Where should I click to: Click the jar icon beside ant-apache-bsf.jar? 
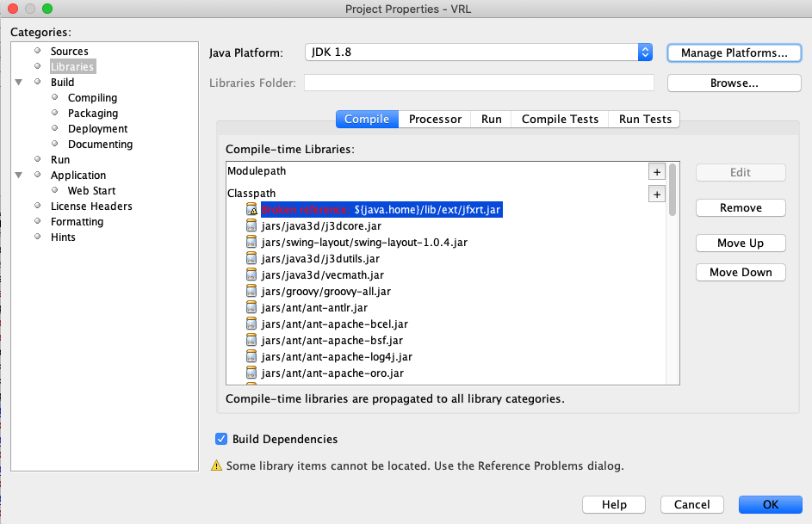coord(251,341)
